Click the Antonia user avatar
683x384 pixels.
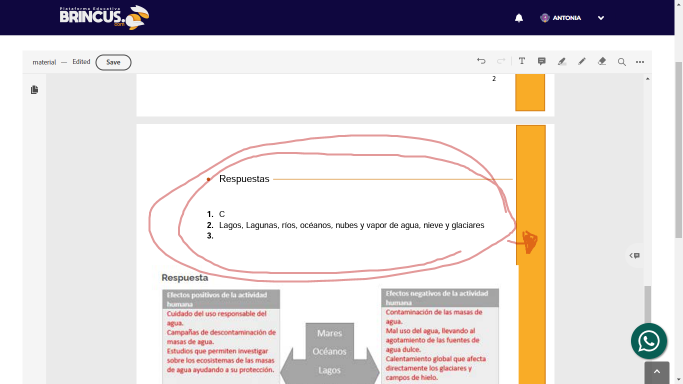tap(544, 18)
